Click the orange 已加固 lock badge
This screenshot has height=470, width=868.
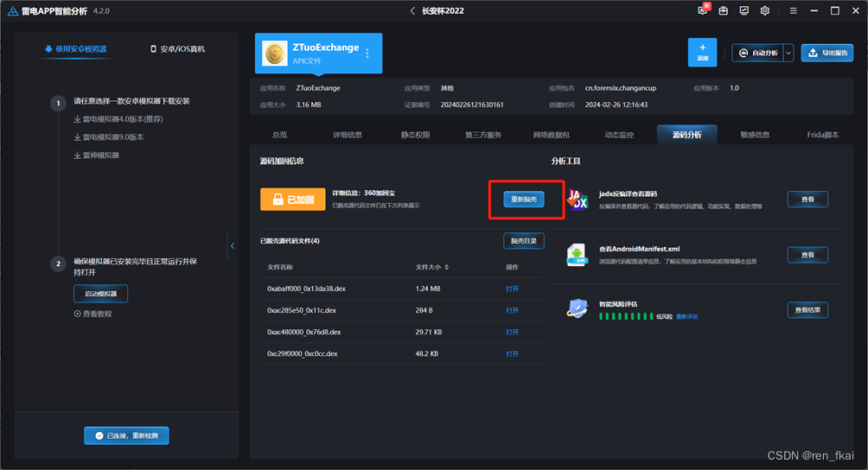pos(293,200)
